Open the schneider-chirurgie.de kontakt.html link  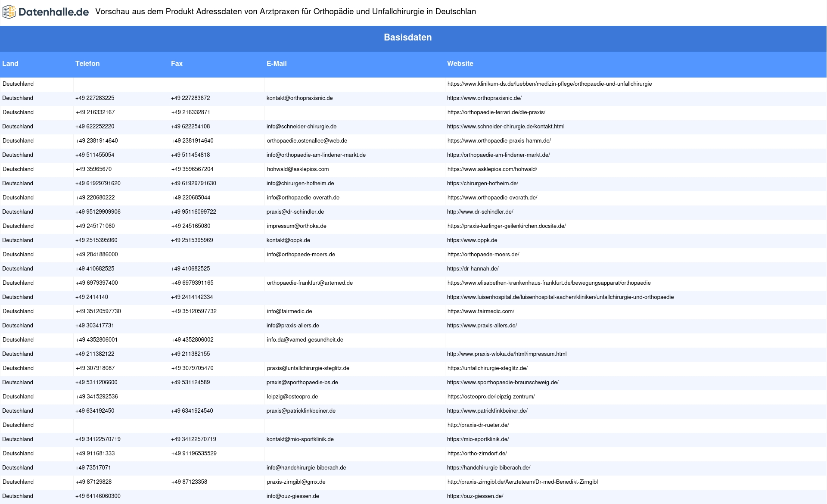(506, 127)
